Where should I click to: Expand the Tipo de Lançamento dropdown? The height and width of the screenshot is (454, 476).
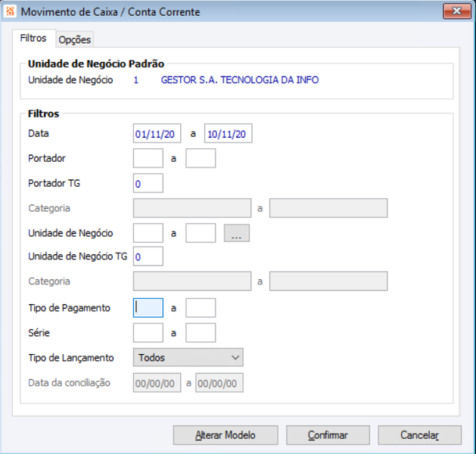click(188, 357)
